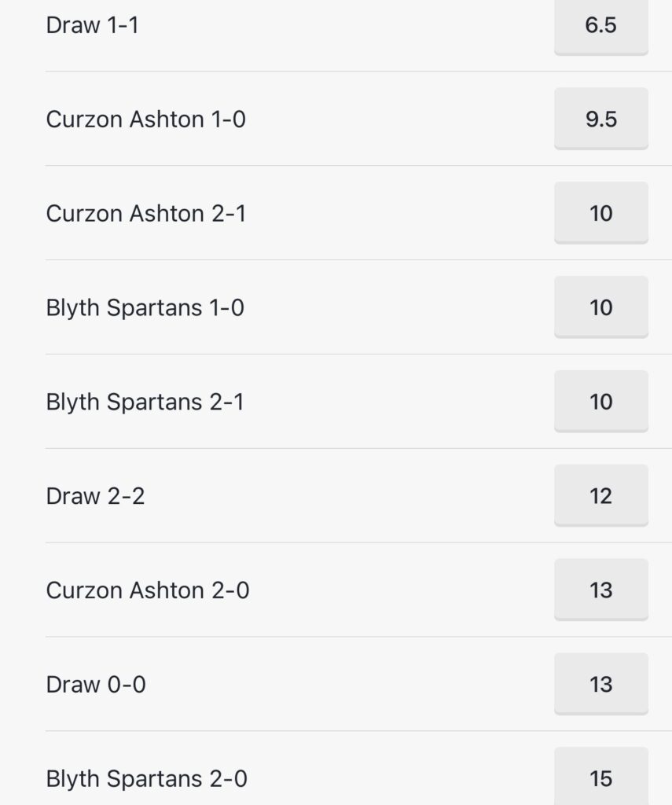Tap Curzon Ashton 2-0 odds of 13
This screenshot has height=805, width=672.
click(x=601, y=590)
